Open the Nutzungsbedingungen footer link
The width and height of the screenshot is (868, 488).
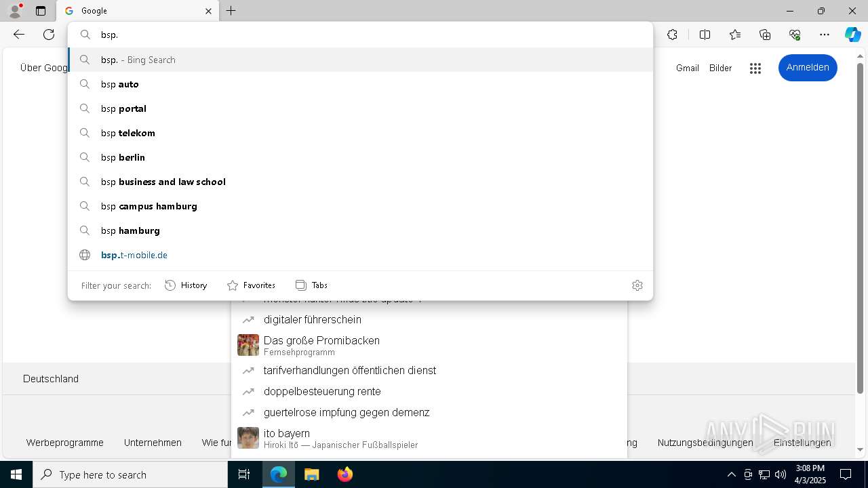705,443
